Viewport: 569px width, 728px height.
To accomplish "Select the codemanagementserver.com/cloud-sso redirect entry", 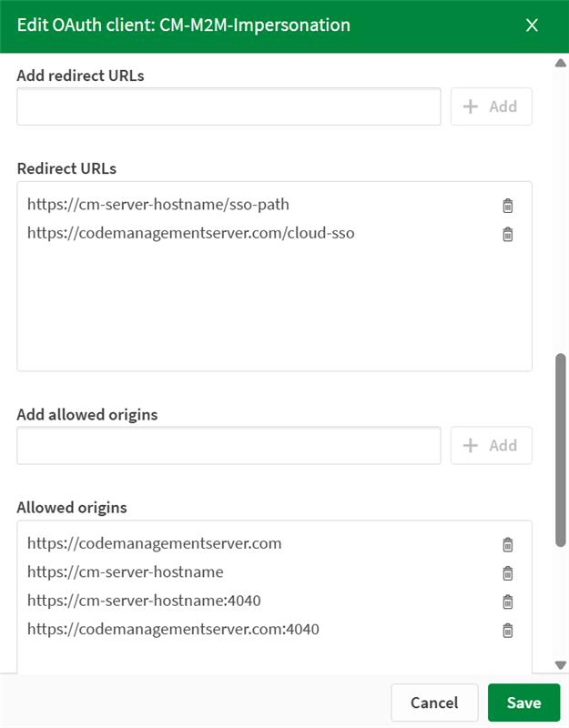I will pyautogui.click(x=190, y=233).
